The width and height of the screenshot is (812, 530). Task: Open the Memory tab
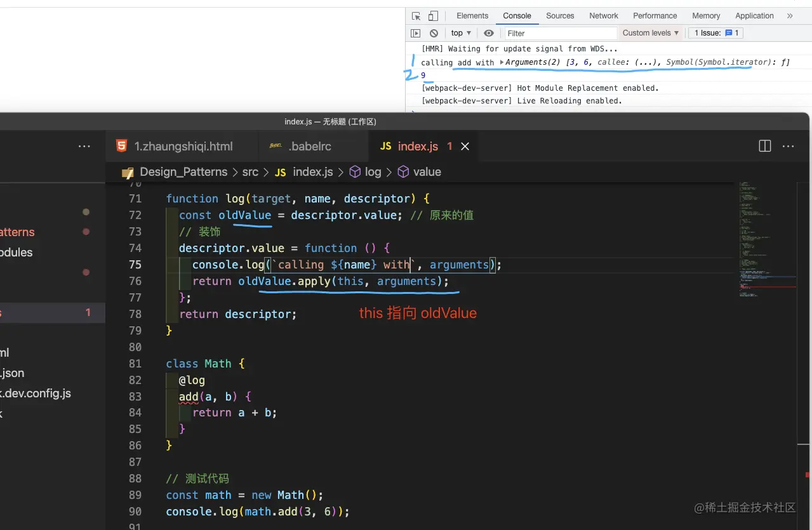point(706,16)
